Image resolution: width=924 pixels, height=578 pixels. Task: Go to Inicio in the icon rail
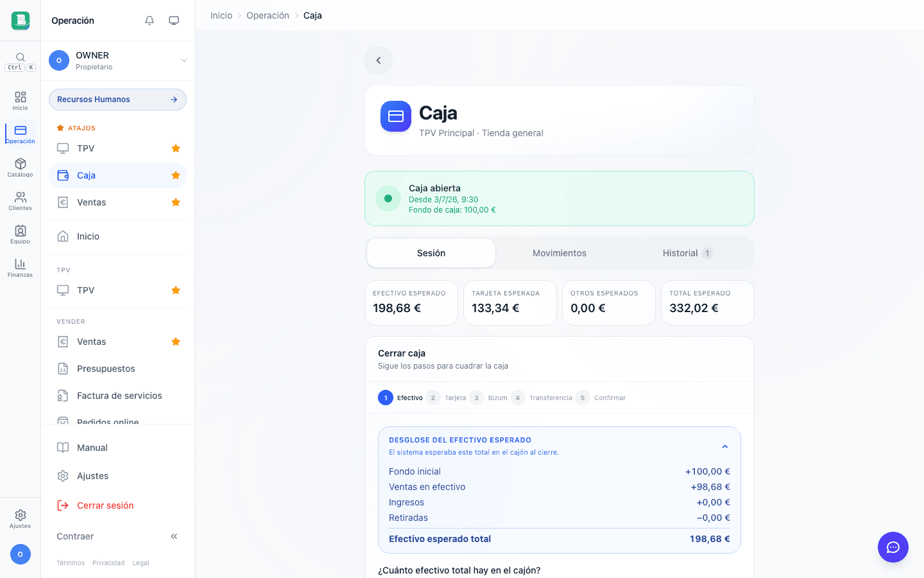point(21,101)
